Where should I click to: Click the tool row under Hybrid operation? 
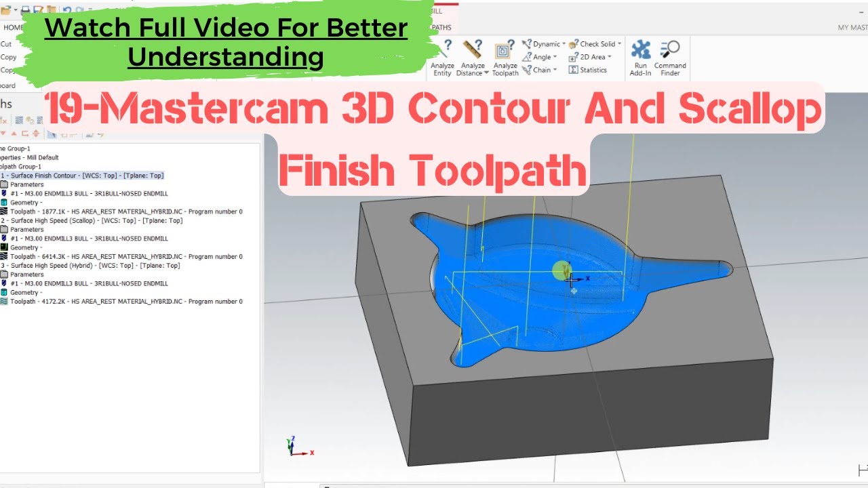pos(89,284)
